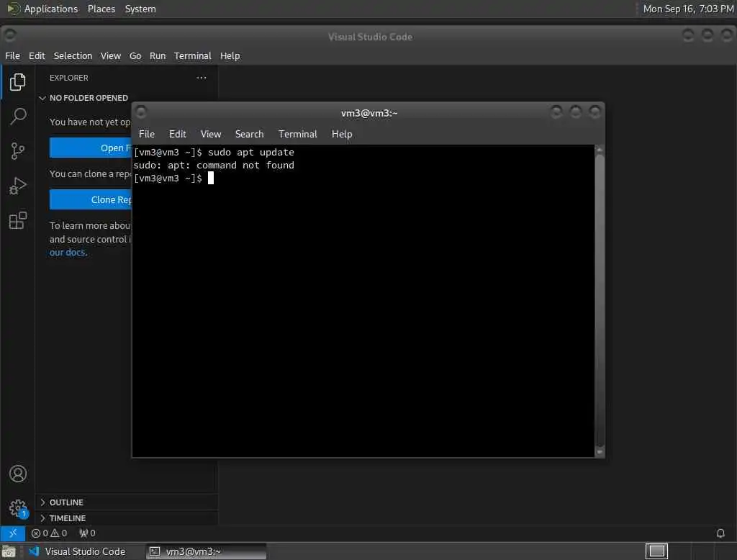Open the Explorer view in activity bar
This screenshot has width=737, height=560.
(17, 82)
